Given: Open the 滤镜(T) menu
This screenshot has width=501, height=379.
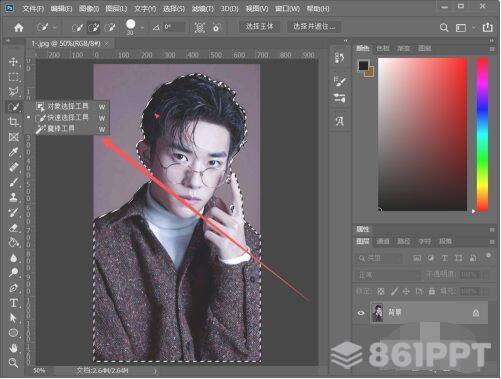Looking at the screenshot, I should 202,9.
